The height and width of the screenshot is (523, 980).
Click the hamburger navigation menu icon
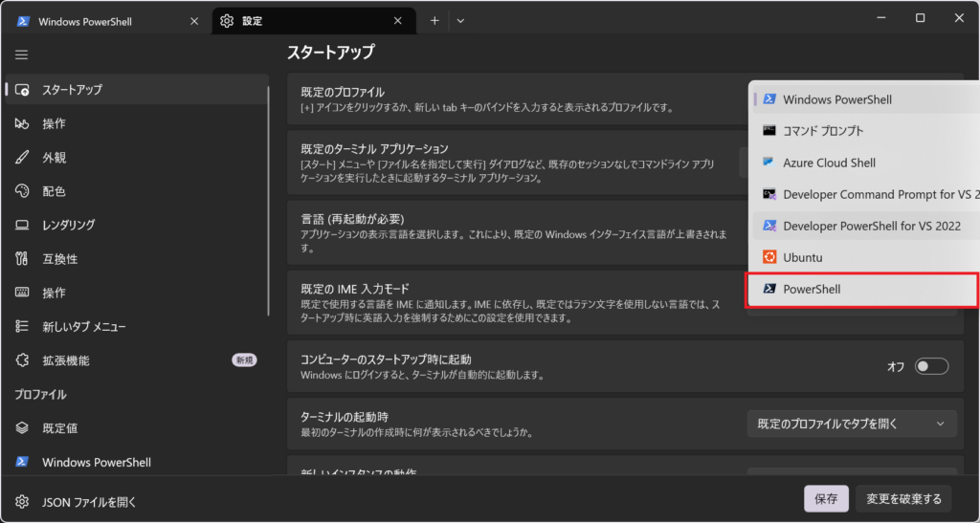tap(22, 54)
